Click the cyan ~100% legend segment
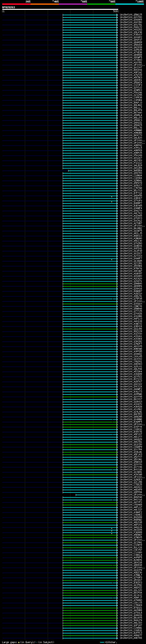The image size is (146, 644). [x=130, y=4]
